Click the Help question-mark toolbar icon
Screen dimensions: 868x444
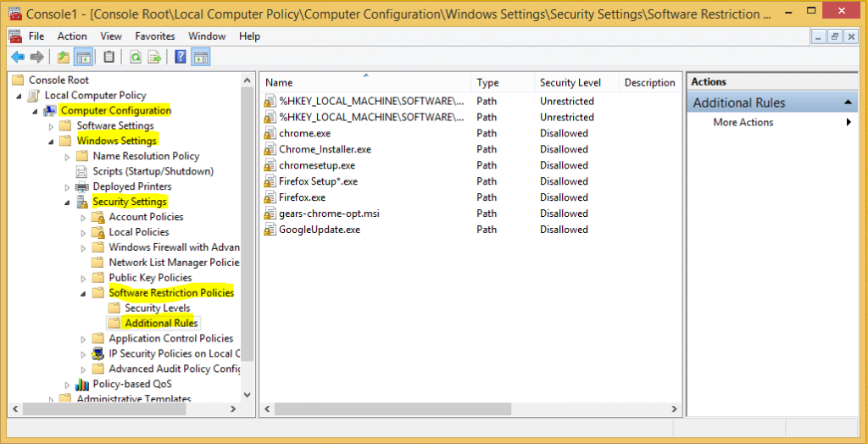coord(180,57)
